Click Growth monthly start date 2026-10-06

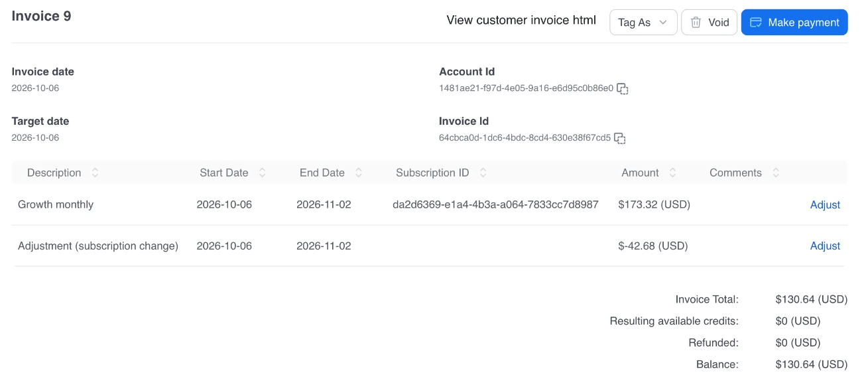[224, 204]
